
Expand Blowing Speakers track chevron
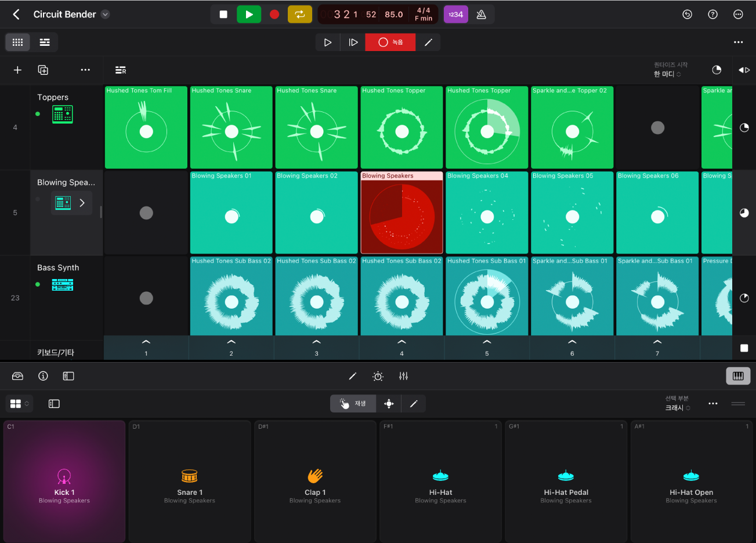click(82, 203)
